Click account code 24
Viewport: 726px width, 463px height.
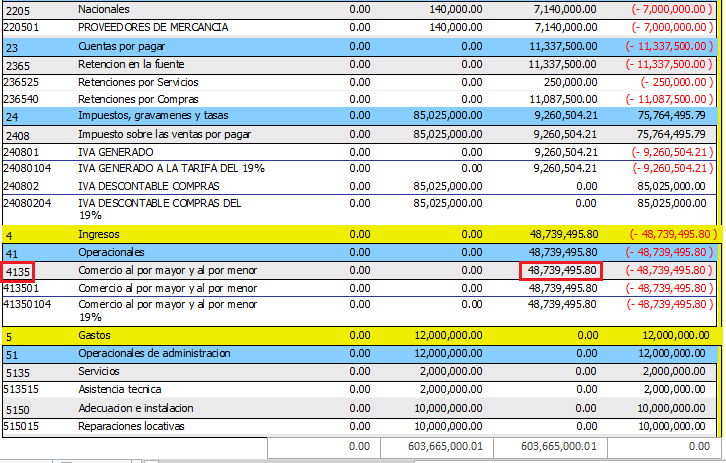(12, 117)
